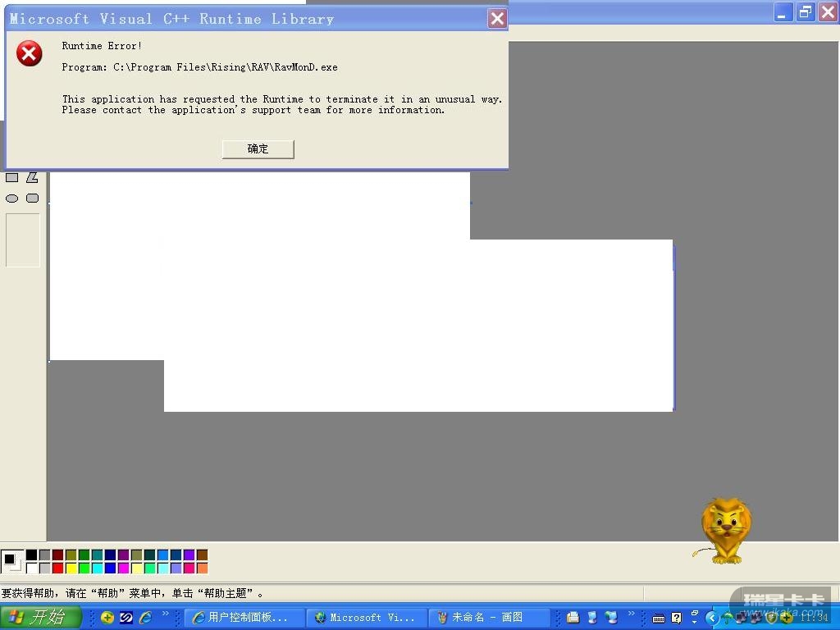Pick the bright green color swatch
Viewport: 840px width, 630px height.
point(84,568)
